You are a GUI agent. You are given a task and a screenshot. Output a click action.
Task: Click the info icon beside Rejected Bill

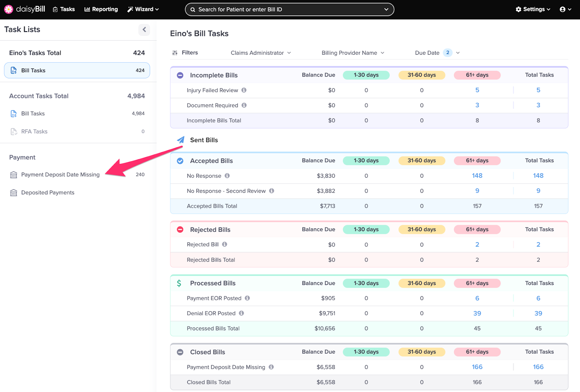pyautogui.click(x=225, y=244)
